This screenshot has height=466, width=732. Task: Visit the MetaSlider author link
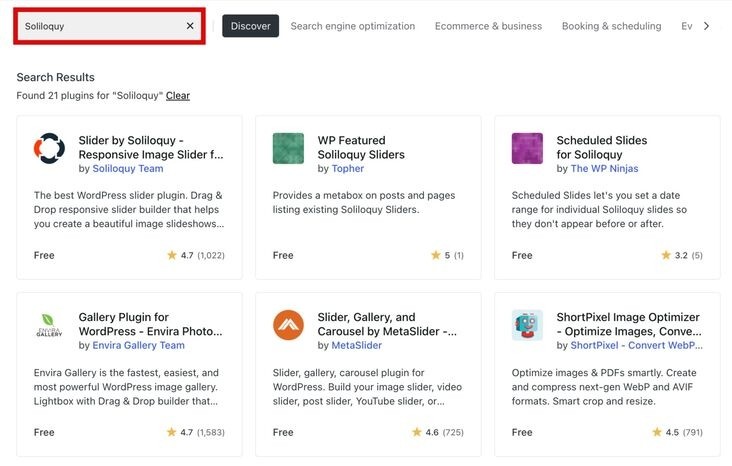point(357,345)
